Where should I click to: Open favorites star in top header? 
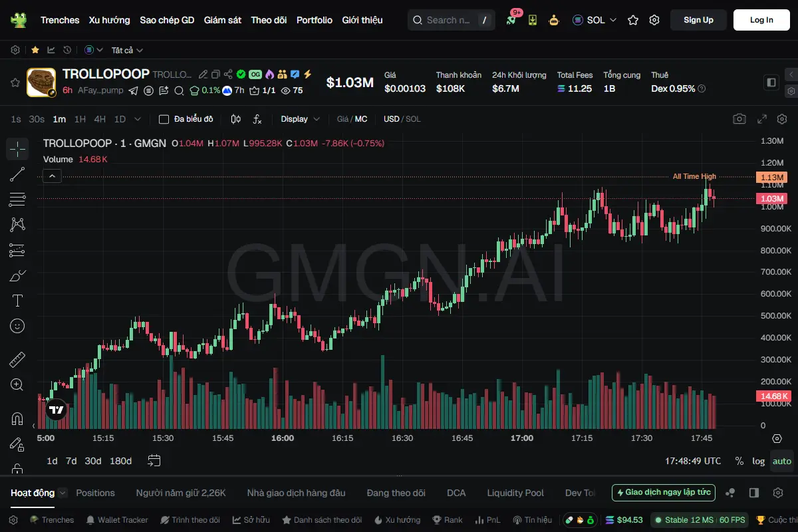point(633,20)
